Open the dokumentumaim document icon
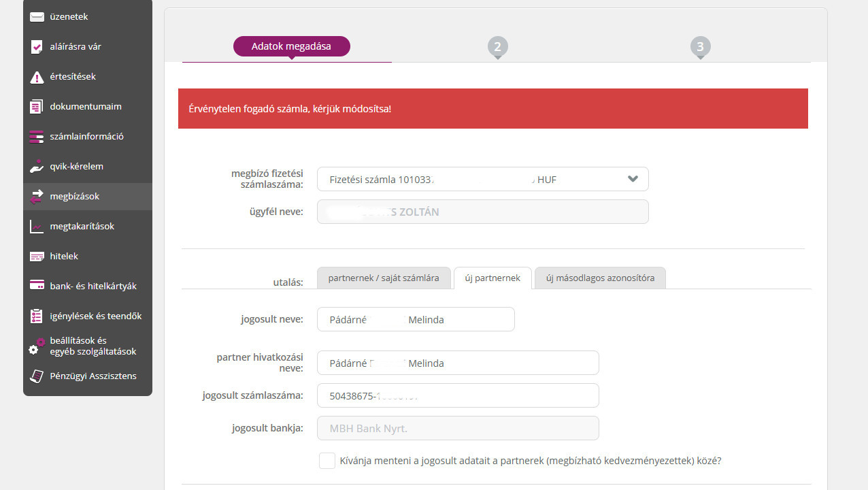Viewport: 868px width, 490px height. click(37, 107)
